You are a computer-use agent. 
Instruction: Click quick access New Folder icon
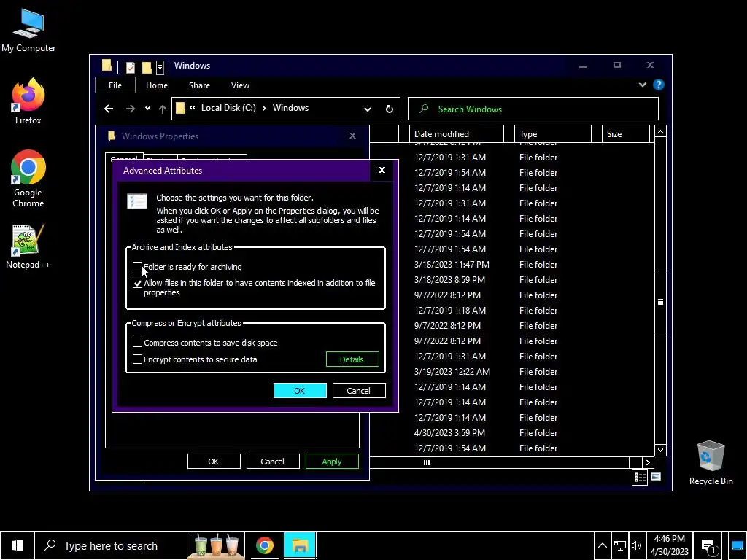click(x=147, y=67)
